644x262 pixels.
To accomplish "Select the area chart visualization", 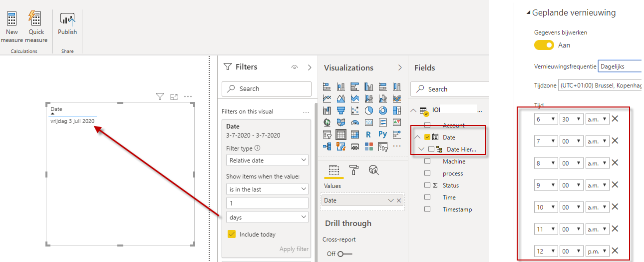I will click(x=341, y=98).
